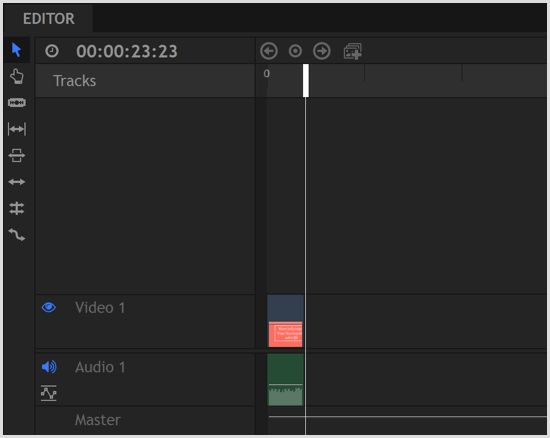Image resolution: width=550 pixels, height=438 pixels.
Task: Click the Tracks header label
Action: click(x=74, y=81)
